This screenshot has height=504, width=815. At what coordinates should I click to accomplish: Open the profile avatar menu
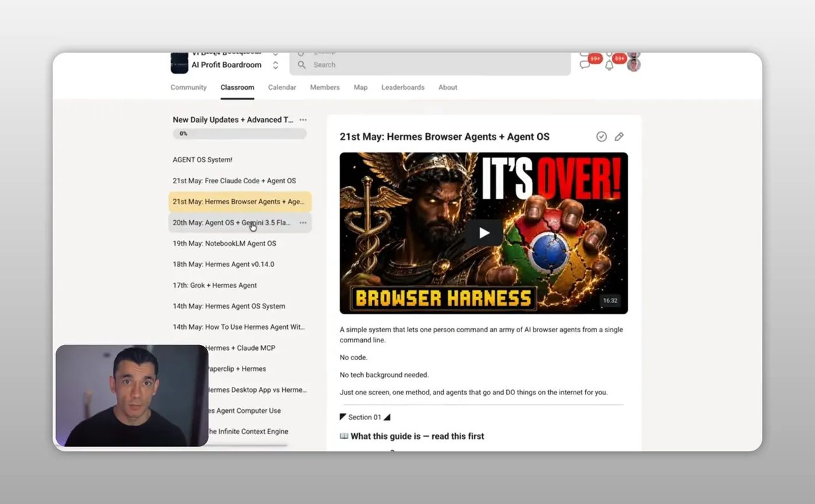pos(633,64)
